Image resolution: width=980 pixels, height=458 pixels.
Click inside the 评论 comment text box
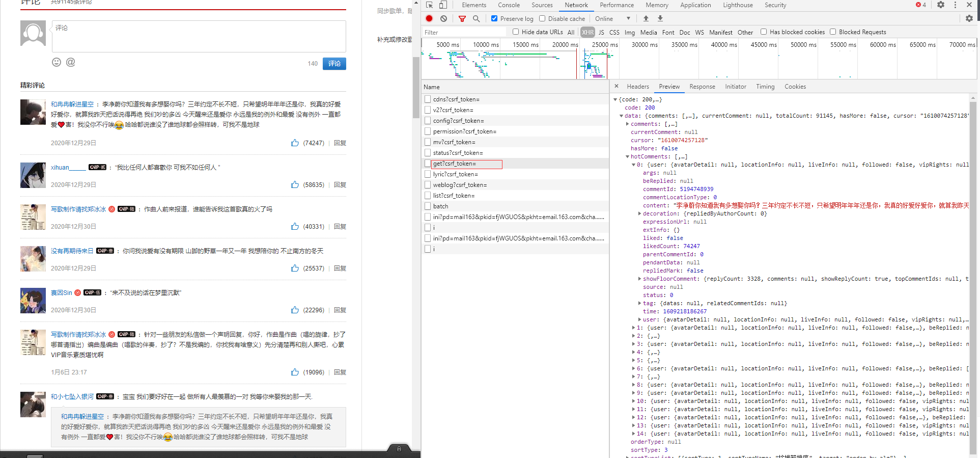coord(199,37)
